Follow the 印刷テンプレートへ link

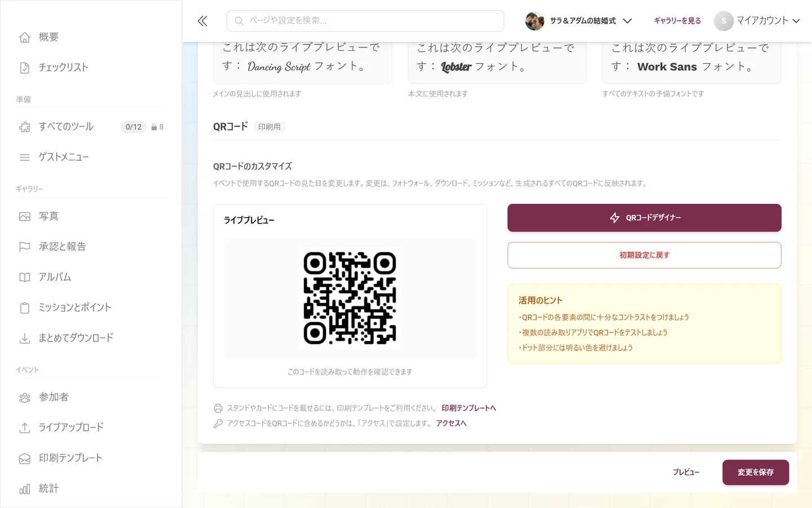tap(469, 408)
